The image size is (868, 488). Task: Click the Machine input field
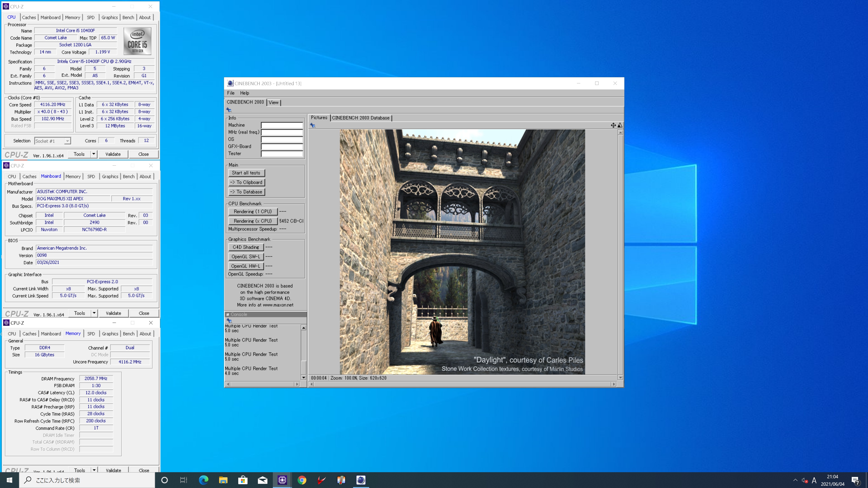point(282,125)
